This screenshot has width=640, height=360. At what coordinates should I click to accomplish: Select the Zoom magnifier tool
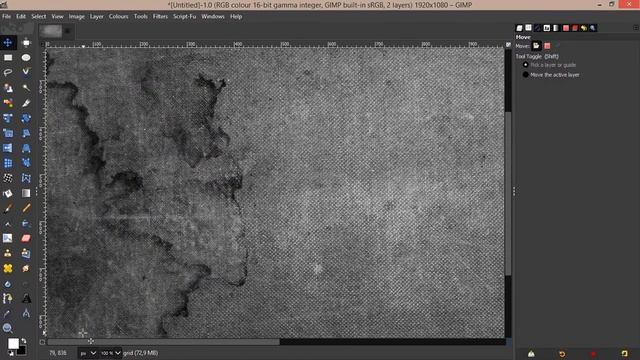(x=8, y=328)
